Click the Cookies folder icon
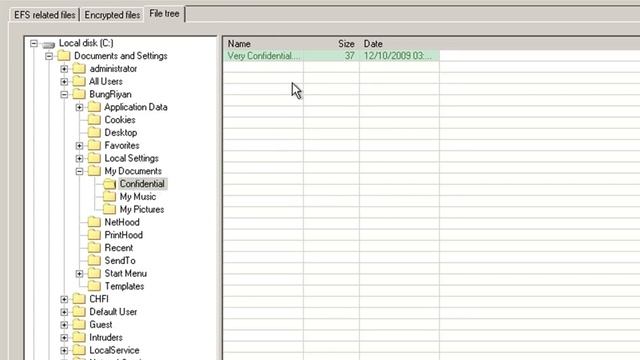 coord(94,120)
